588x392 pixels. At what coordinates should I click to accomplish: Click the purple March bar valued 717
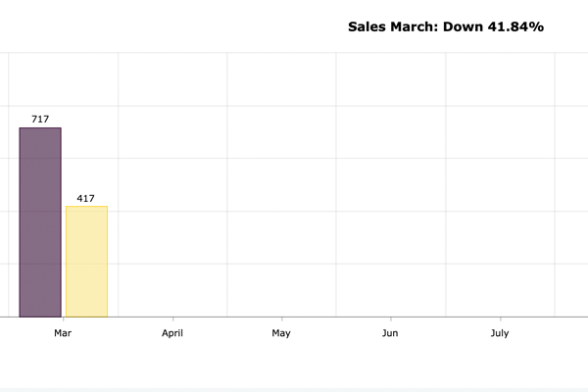[x=40, y=222]
